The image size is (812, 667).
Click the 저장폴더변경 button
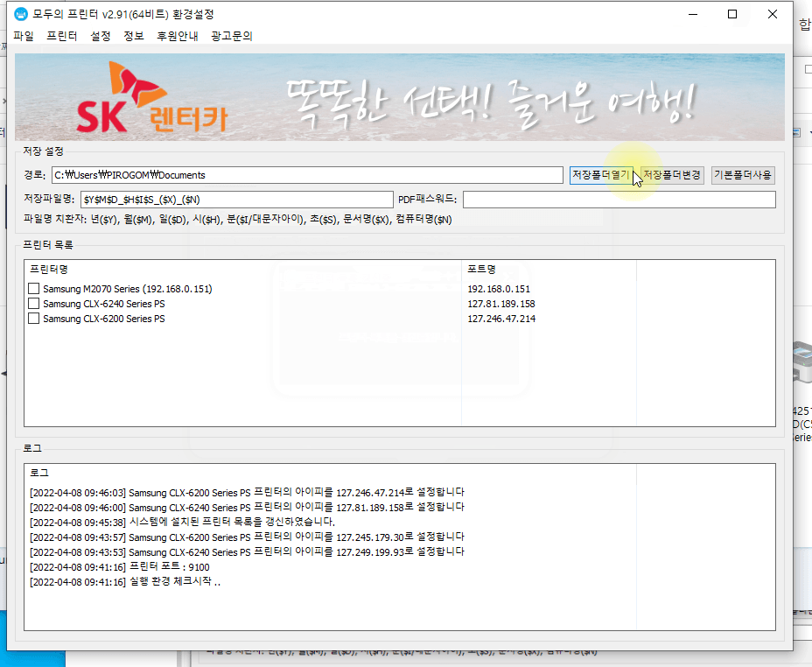[672, 175]
